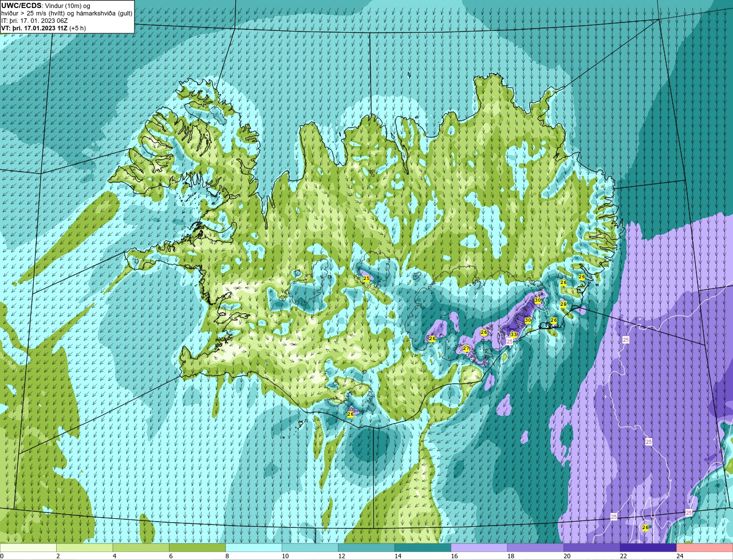This screenshot has width=733, height=560.
Task: Click the '6' tick label on the legend
Action: click(171, 556)
